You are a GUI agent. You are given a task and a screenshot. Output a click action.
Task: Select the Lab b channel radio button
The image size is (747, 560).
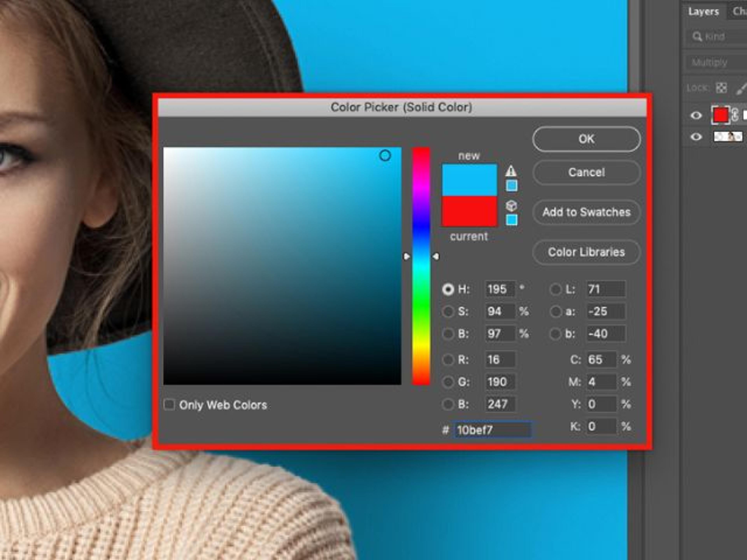point(556,334)
